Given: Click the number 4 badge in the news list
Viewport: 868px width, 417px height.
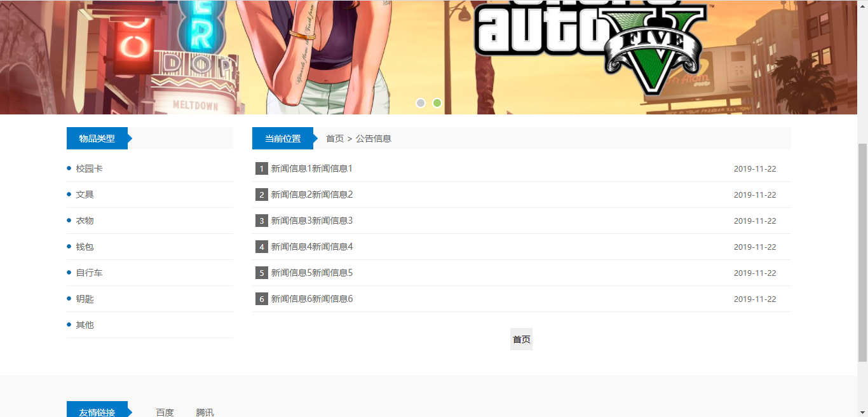Looking at the screenshot, I should coord(262,247).
